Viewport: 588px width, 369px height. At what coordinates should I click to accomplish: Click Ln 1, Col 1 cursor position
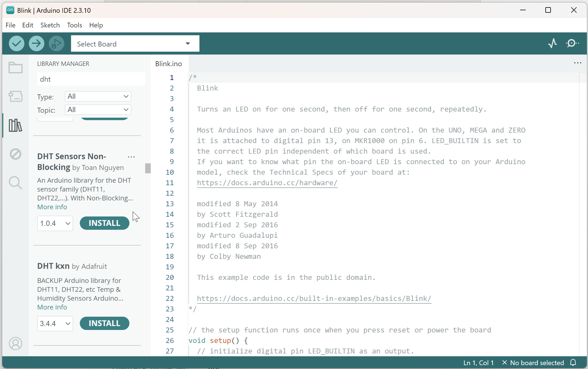(479, 363)
